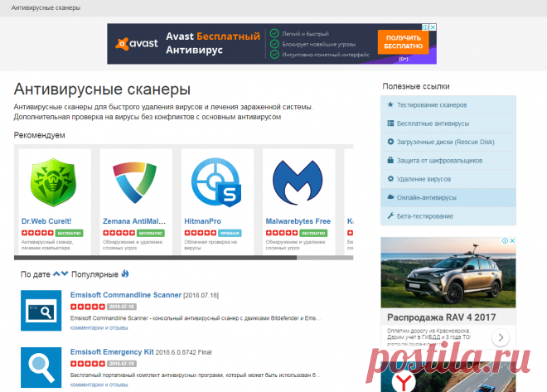Click the disc icon beside Загрузочные диски
This screenshot has width=547, height=392.
pos(390,142)
